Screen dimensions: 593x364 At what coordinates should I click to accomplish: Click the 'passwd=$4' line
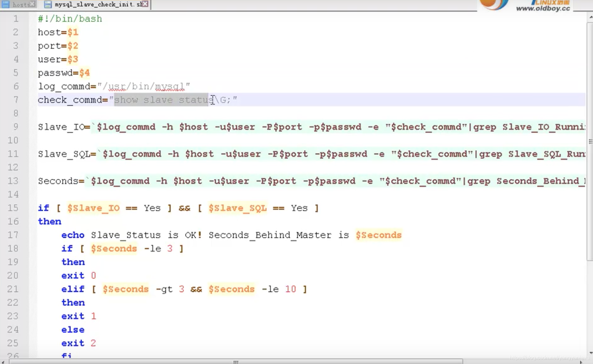pyautogui.click(x=64, y=73)
